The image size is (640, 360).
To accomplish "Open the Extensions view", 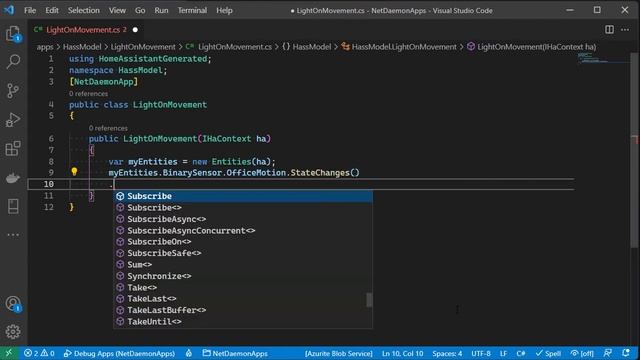I will [x=13, y=149].
